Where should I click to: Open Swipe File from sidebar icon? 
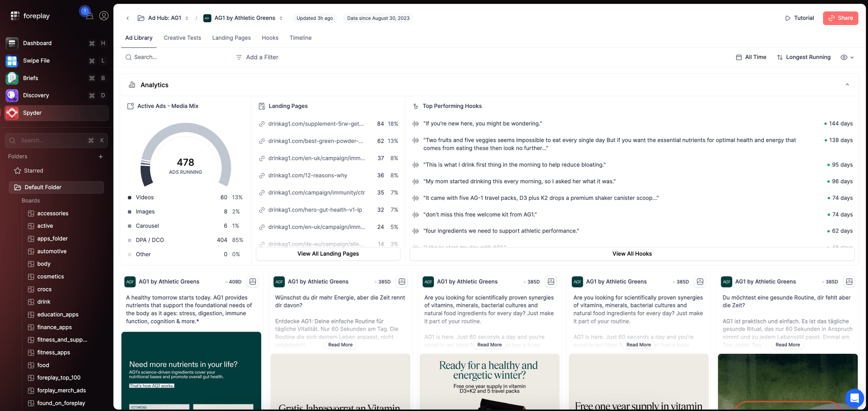(x=12, y=61)
